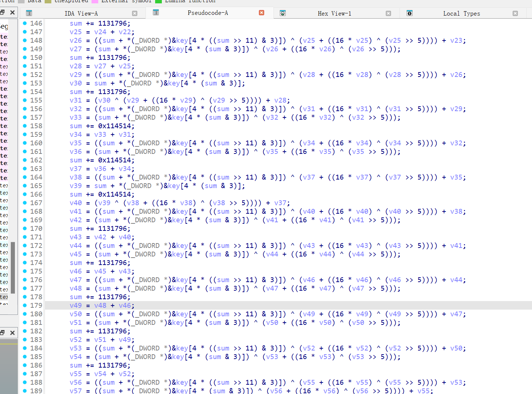
Task: Select variable v27 on line 149
Action: 76,49
